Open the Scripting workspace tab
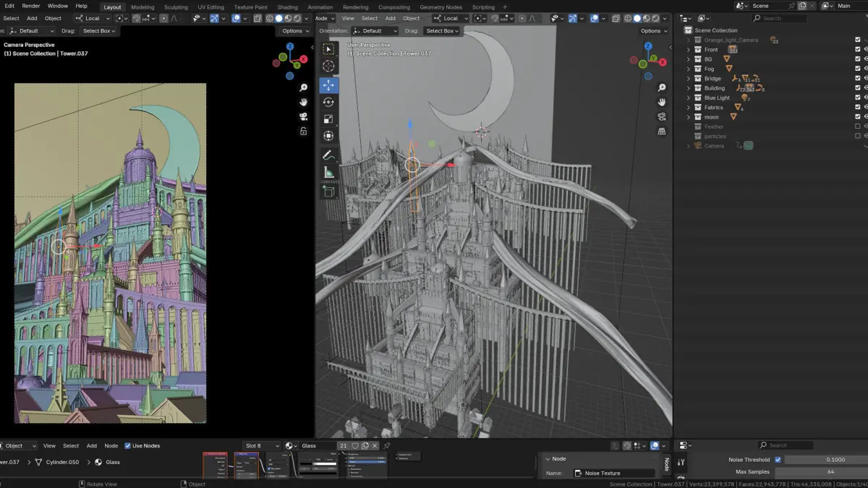Screen dimensions: 868x488 click(x=483, y=7)
